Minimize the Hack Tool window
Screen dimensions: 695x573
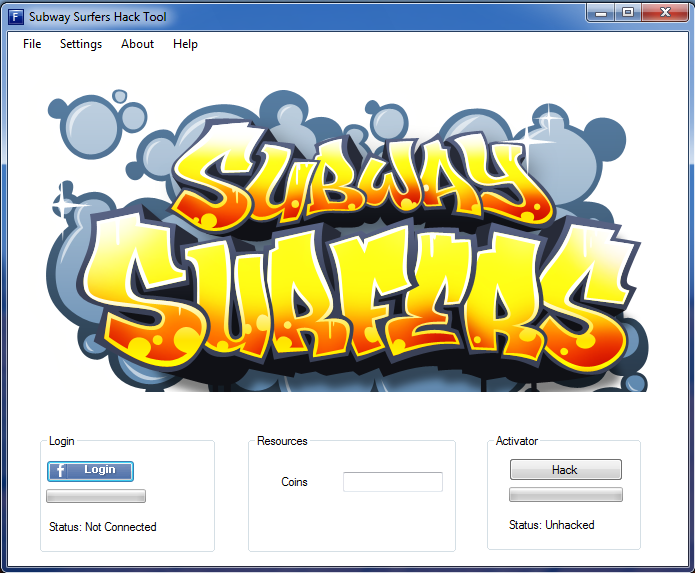(601, 13)
